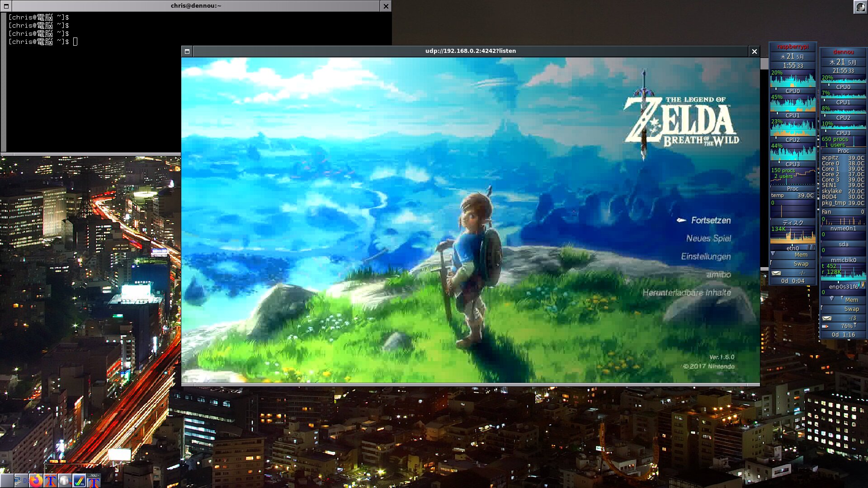Close the udp://192.168.0.2 player window
The width and height of the screenshot is (868, 488).
click(754, 51)
